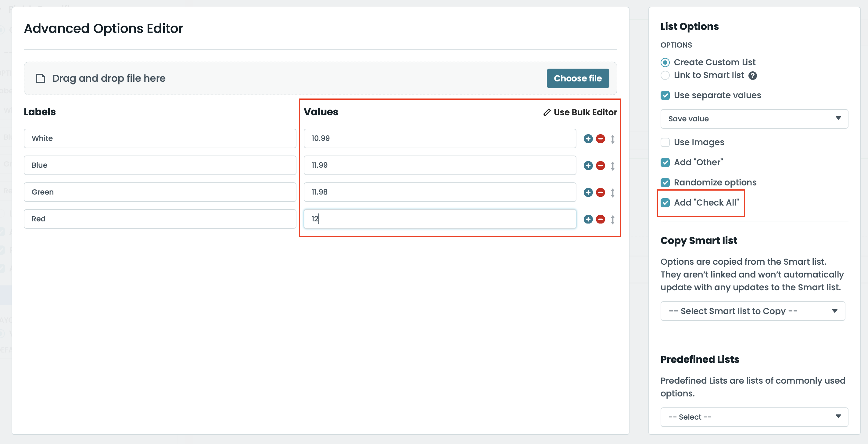Click the Choose file button
The height and width of the screenshot is (444, 868).
578,78
